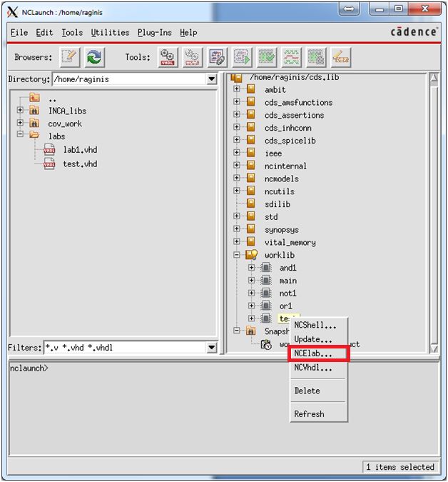The image size is (448, 482).
Task: Select cds_assertions in the library list
Action: (x=294, y=115)
